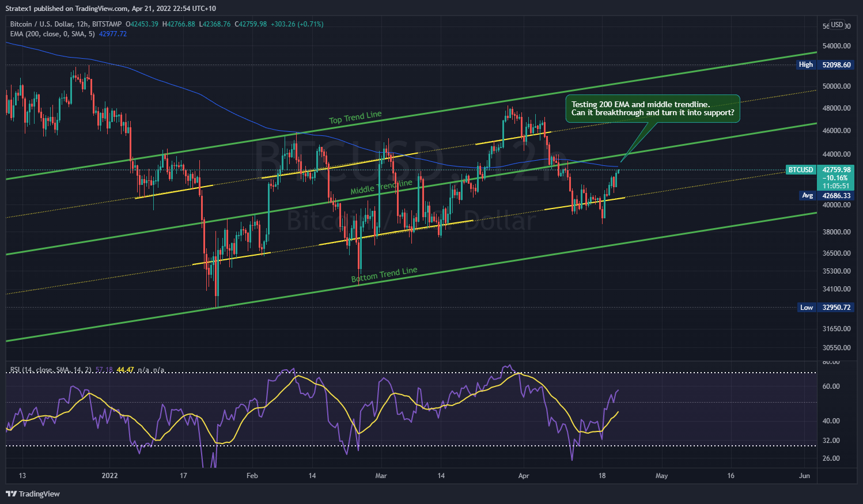The height and width of the screenshot is (504, 863).
Task: Click 44000.00 on the price axis
Action: 836,154
